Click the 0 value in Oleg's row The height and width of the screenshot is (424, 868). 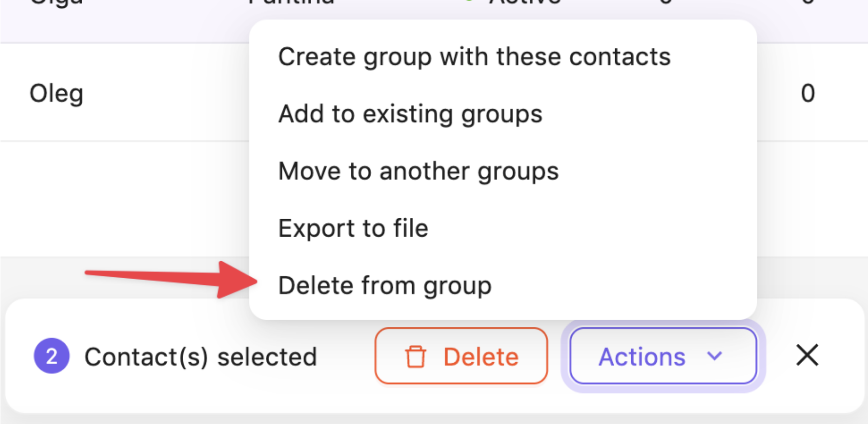pyautogui.click(x=808, y=93)
